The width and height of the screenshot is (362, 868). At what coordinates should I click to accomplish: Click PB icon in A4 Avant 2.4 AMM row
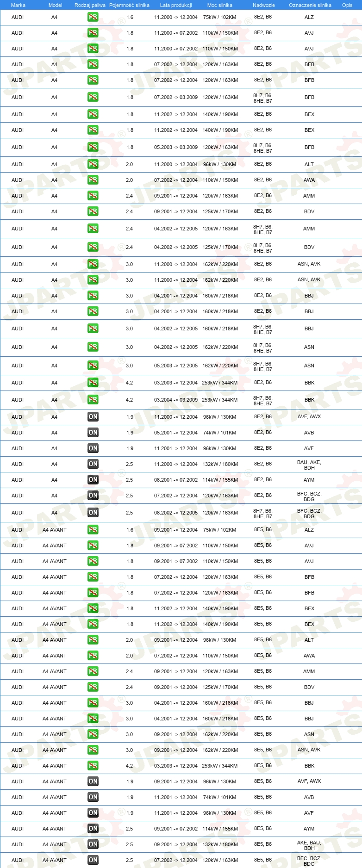tap(93, 671)
